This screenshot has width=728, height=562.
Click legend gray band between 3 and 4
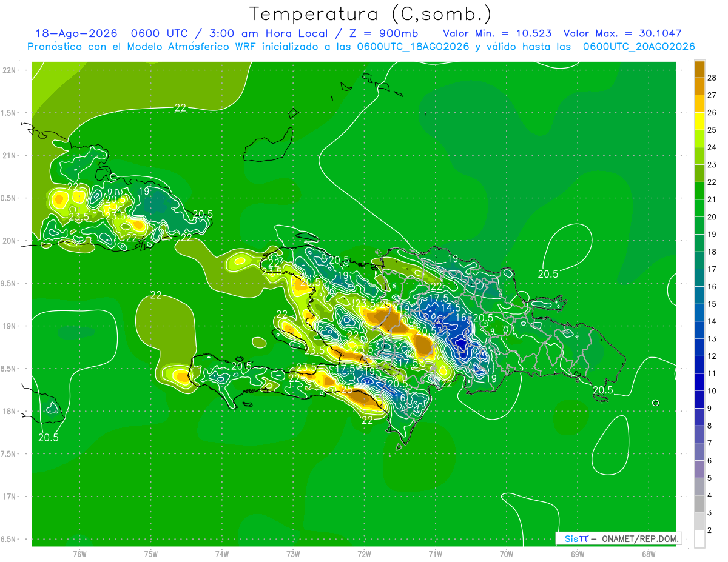click(699, 504)
